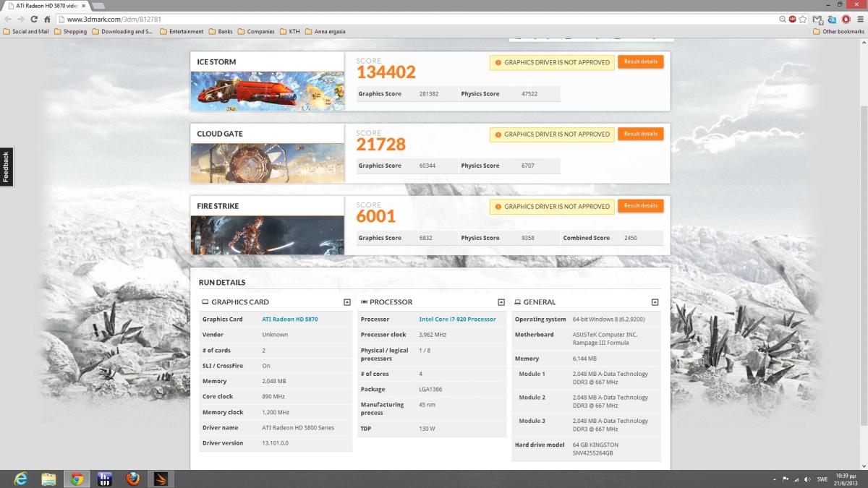Click the Cloud Gate thumbnail image
Screen dimensions: 868x488
click(267, 163)
